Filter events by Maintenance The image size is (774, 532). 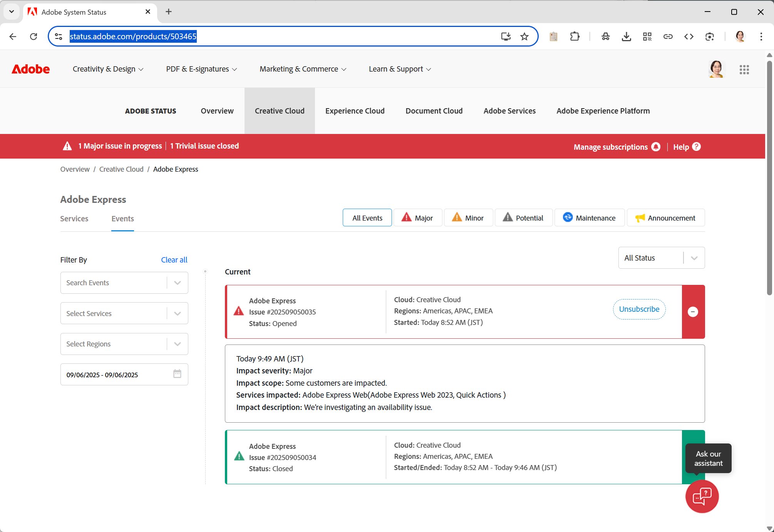click(x=590, y=218)
